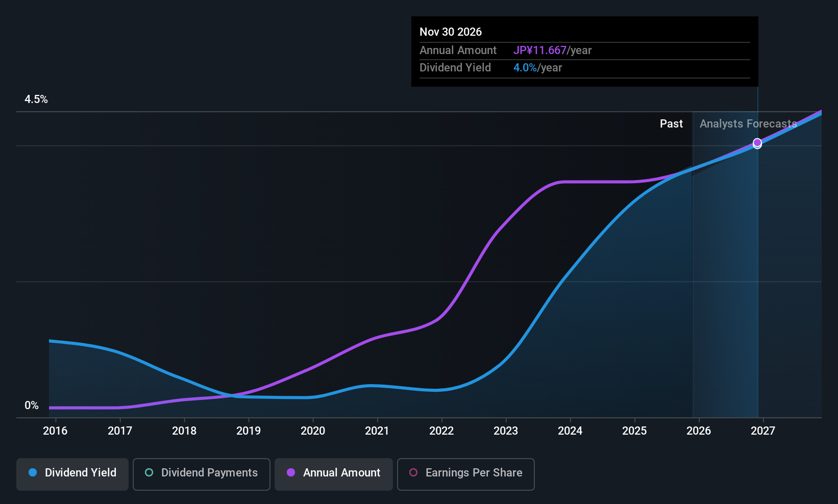The width and height of the screenshot is (838, 504).
Task: Click the 4.5% y-axis label
Action: [x=36, y=99]
